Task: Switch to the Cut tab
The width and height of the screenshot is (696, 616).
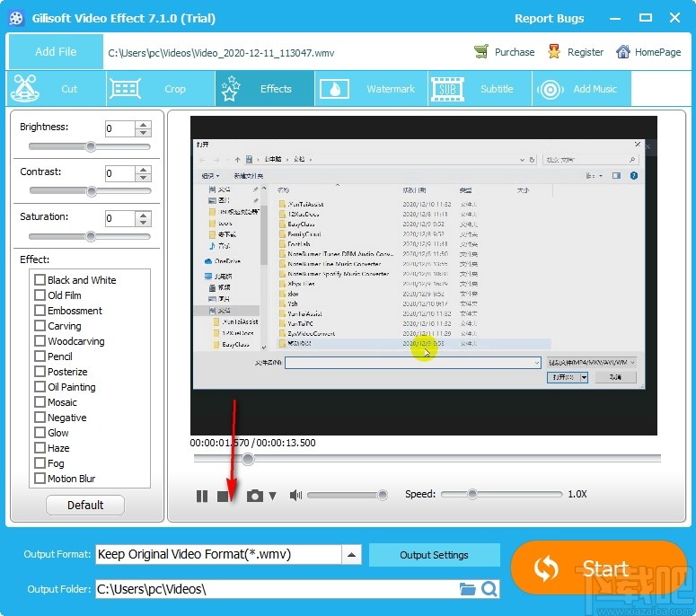Action: click(x=57, y=89)
